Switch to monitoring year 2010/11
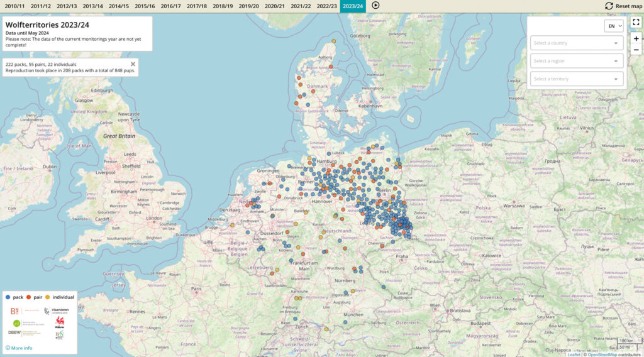 point(15,6)
